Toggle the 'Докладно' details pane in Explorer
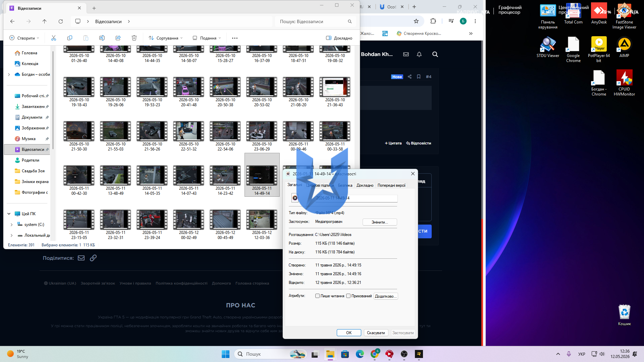The width and height of the screenshot is (644, 362). click(339, 38)
